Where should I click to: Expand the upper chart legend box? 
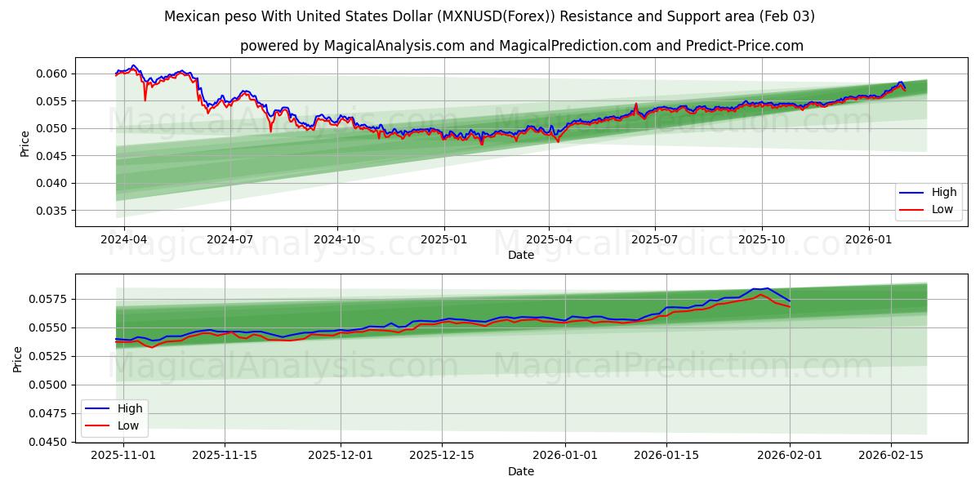927,201
